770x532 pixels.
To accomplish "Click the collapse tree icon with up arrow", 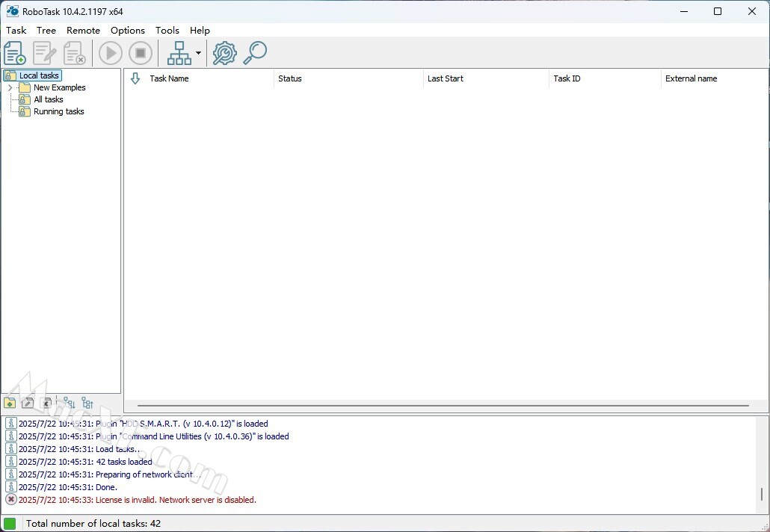I will click(87, 403).
